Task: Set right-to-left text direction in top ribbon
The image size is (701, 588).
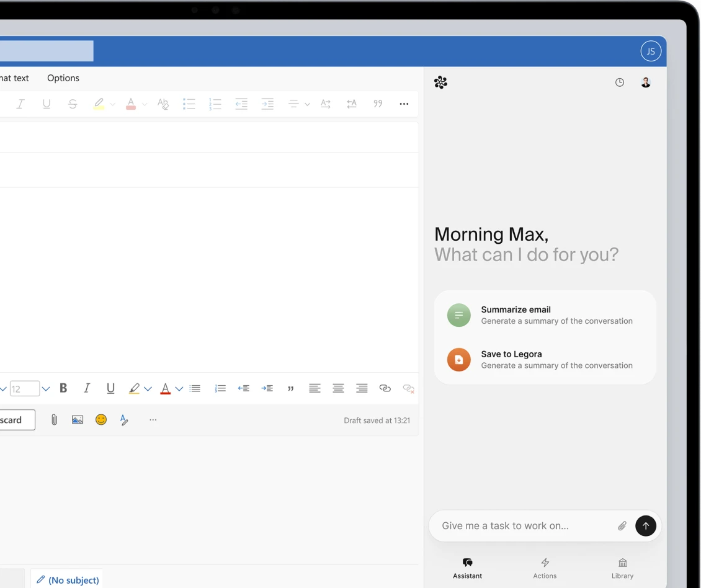Action: point(352,104)
